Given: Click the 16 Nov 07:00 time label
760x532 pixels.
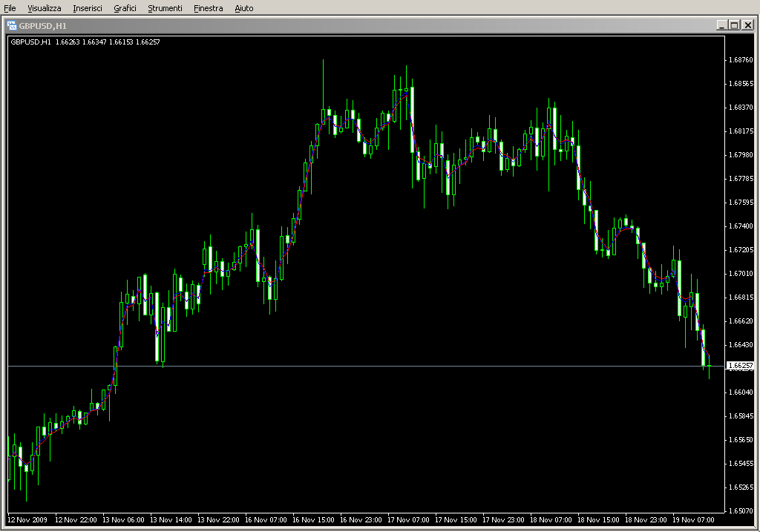Looking at the screenshot, I should click(x=266, y=520).
